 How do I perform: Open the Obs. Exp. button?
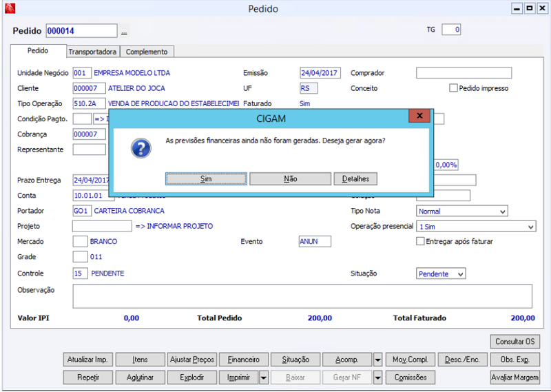click(514, 360)
